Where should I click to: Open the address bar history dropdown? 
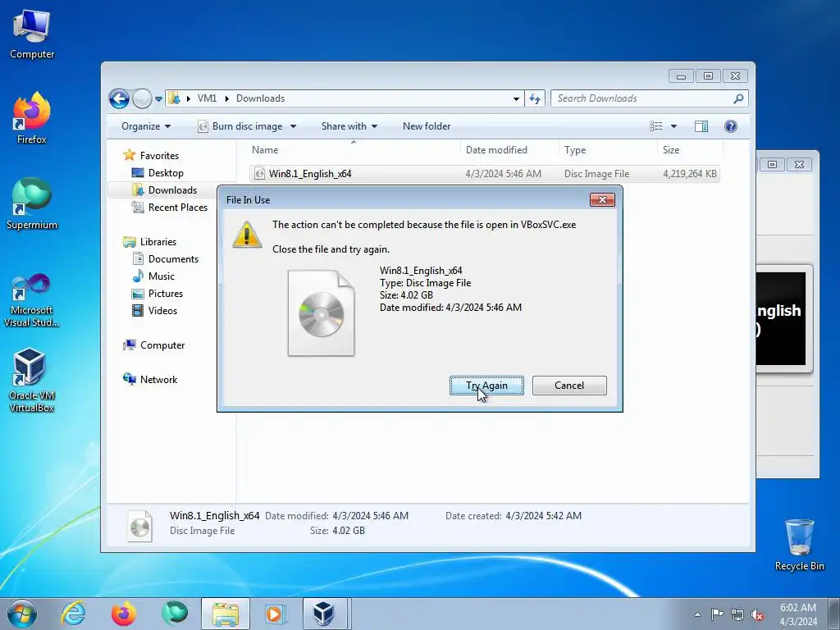516,98
